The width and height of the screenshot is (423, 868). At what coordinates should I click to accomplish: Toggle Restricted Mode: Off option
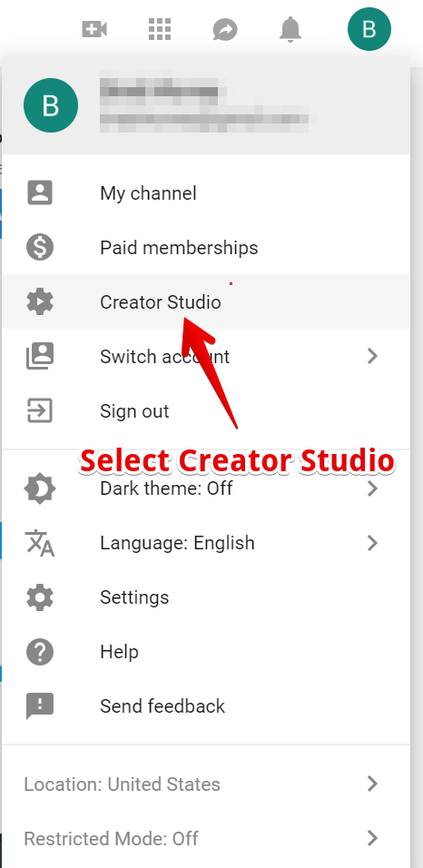point(206,839)
